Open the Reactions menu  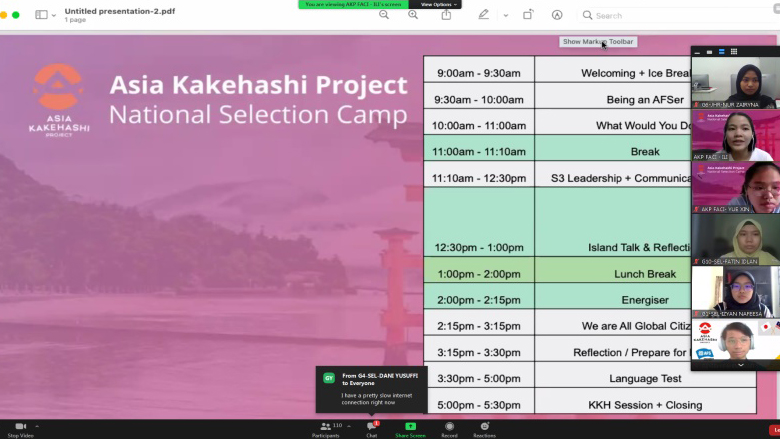click(484, 430)
